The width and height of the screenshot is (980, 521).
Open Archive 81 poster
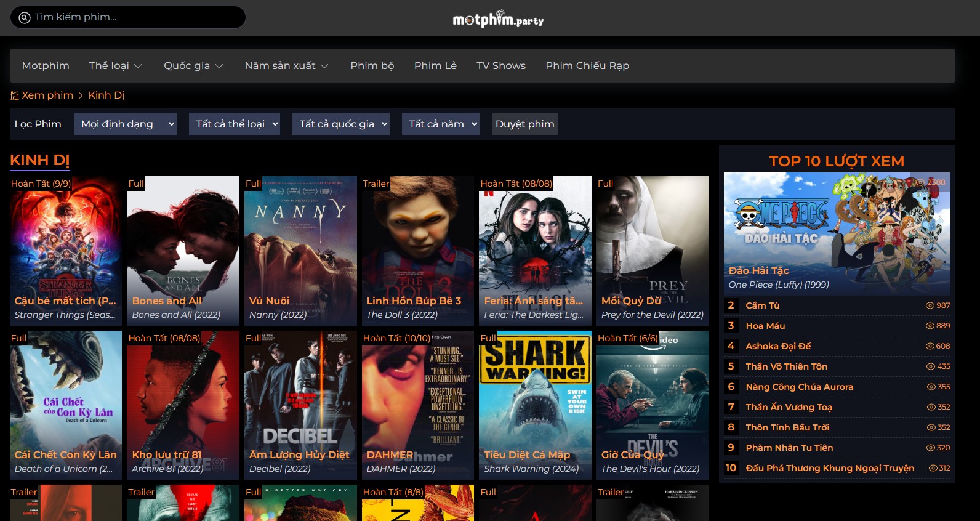point(183,405)
